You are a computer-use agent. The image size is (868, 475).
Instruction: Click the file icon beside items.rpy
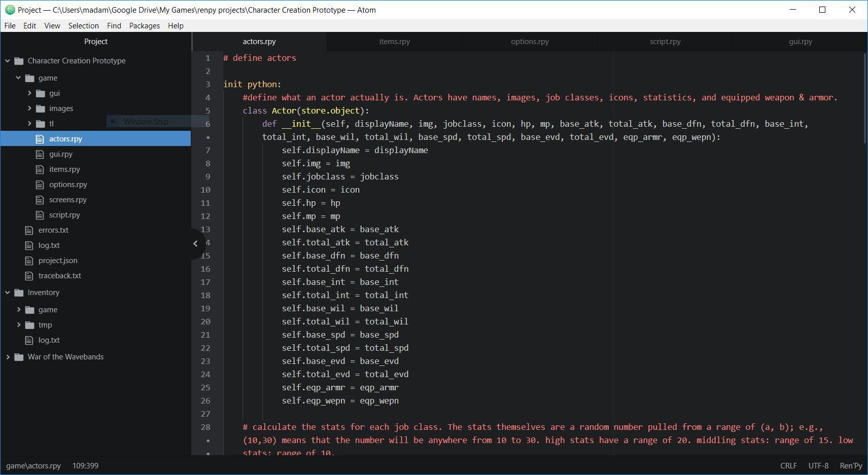click(x=40, y=169)
